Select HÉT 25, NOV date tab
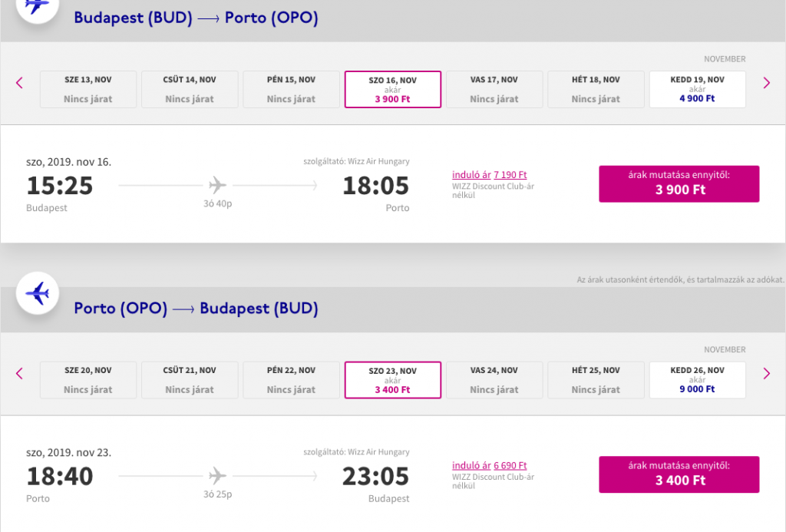The height and width of the screenshot is (532, 786). tap(596, 380)
